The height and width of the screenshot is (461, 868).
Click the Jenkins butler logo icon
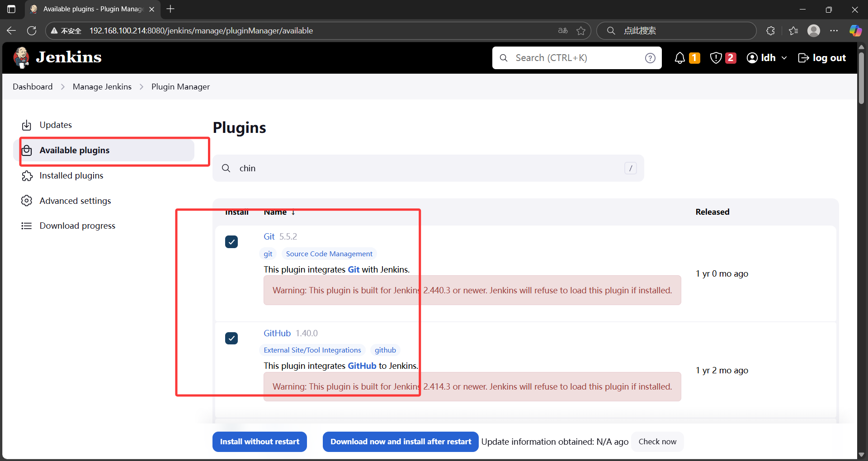(x=21, y=57)
